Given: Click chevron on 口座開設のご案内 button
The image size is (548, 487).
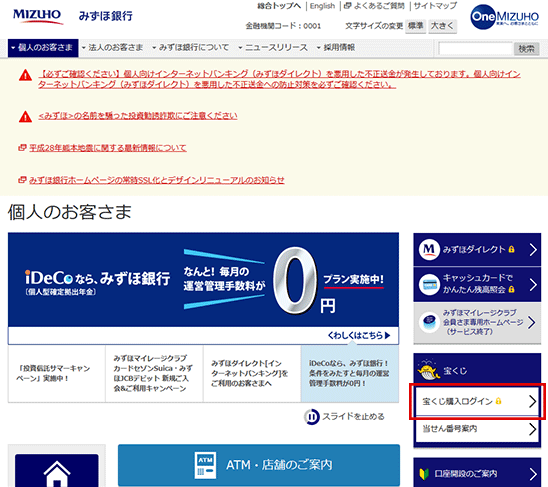Looking at the screenshot, I should click(x=533, y=474).
